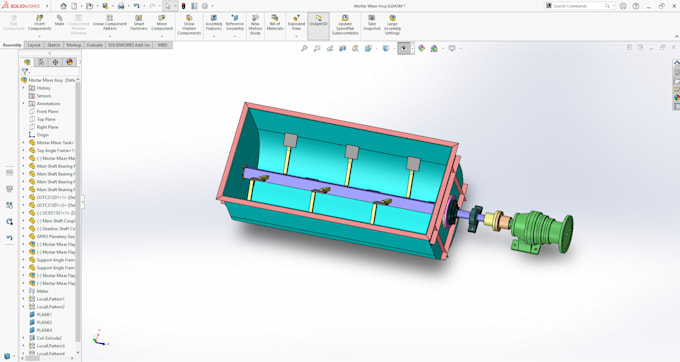Click Take Snapshot tool
This screenshot has width=680, height=362.
[x=372, y=23]
